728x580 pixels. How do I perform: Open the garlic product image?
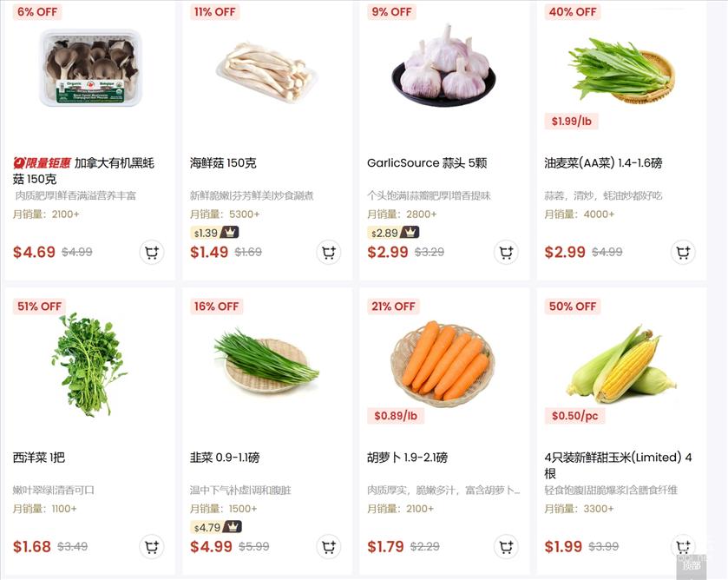(444, 65)
